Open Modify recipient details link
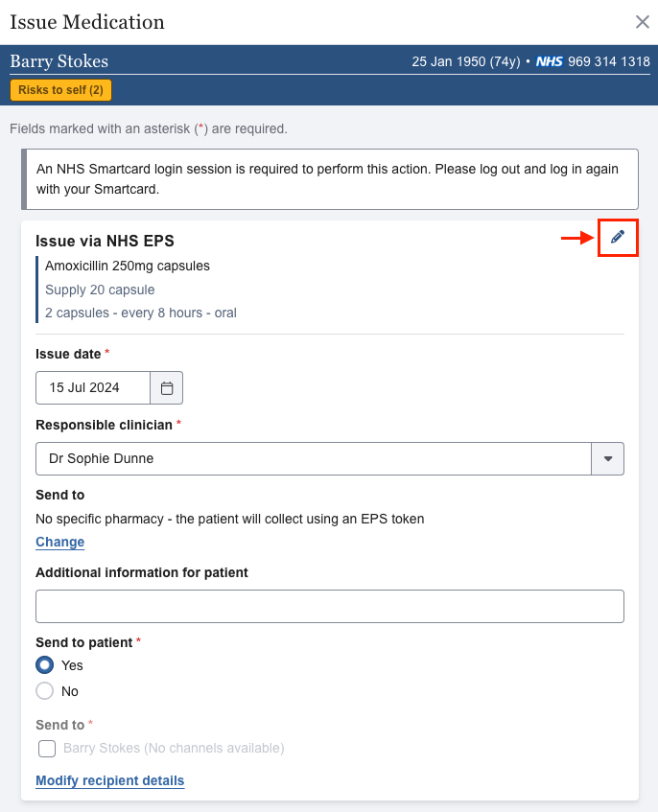Viewport: 658px width, 812px height. pyautogui.click(x=109, y=781)
